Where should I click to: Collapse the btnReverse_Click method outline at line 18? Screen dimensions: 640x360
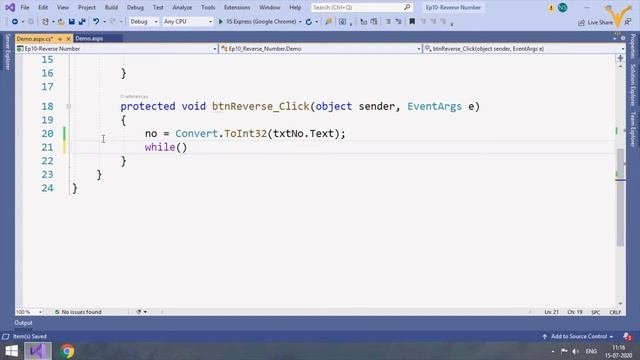pyautogui.click(x=69, y=107)
